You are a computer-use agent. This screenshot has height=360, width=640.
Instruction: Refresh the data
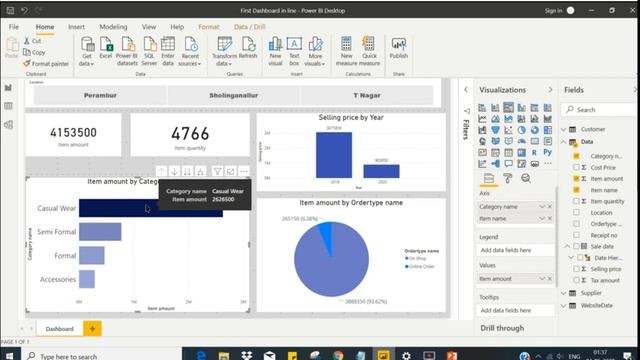coord(248,48)
